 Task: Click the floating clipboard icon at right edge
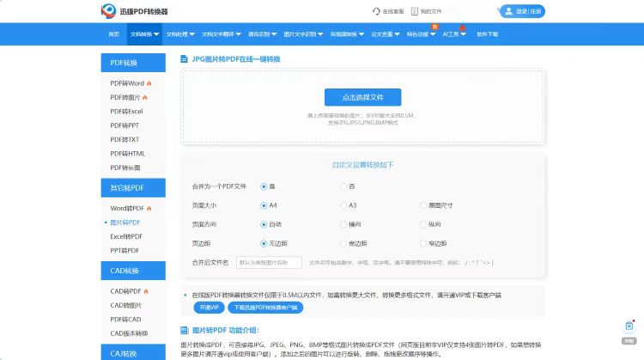tap(629, 326)
